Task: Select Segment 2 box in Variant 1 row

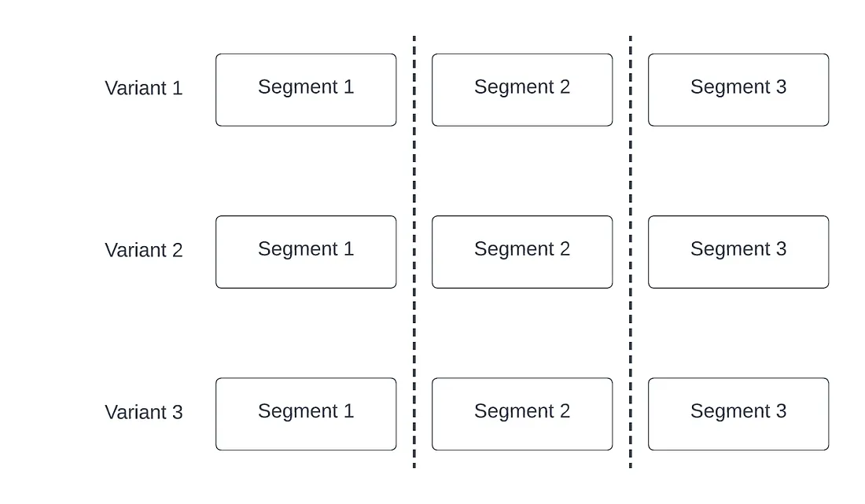Action: (x=522, y=90)
